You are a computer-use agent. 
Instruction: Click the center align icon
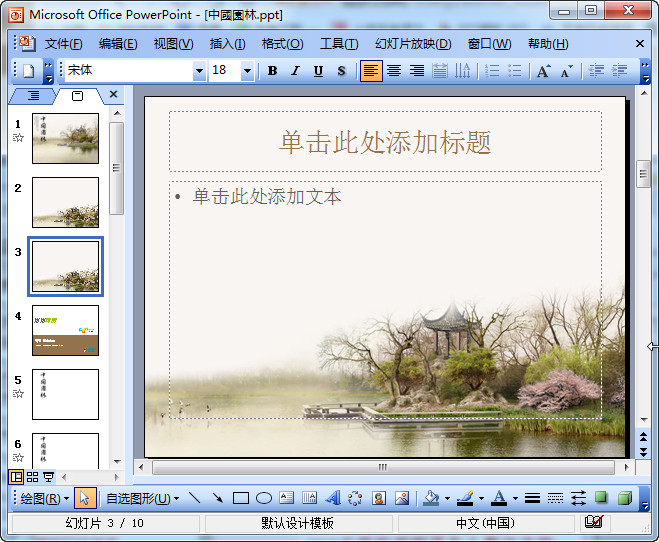coord(394,71)
